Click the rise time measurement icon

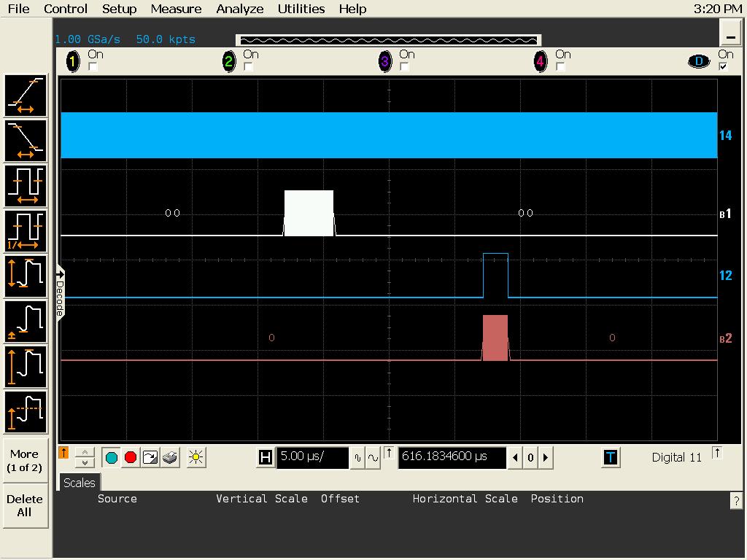coord(26,96)
